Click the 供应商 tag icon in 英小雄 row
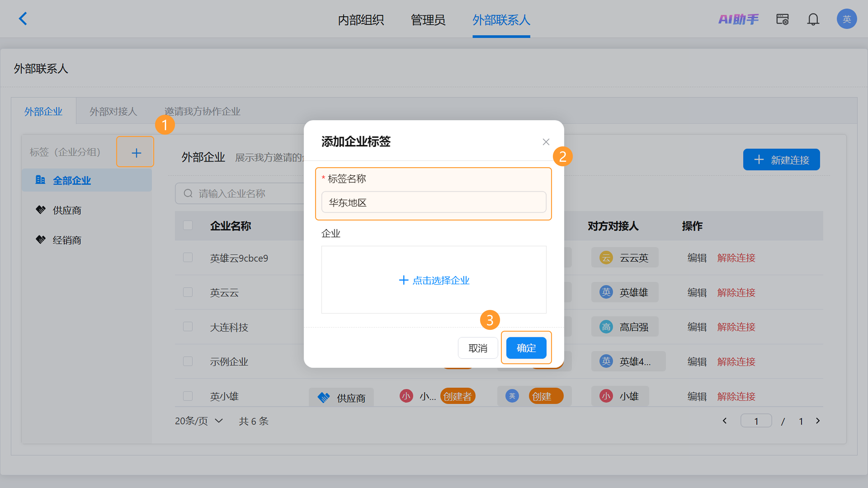868x488 pixels. pos(323,398)
